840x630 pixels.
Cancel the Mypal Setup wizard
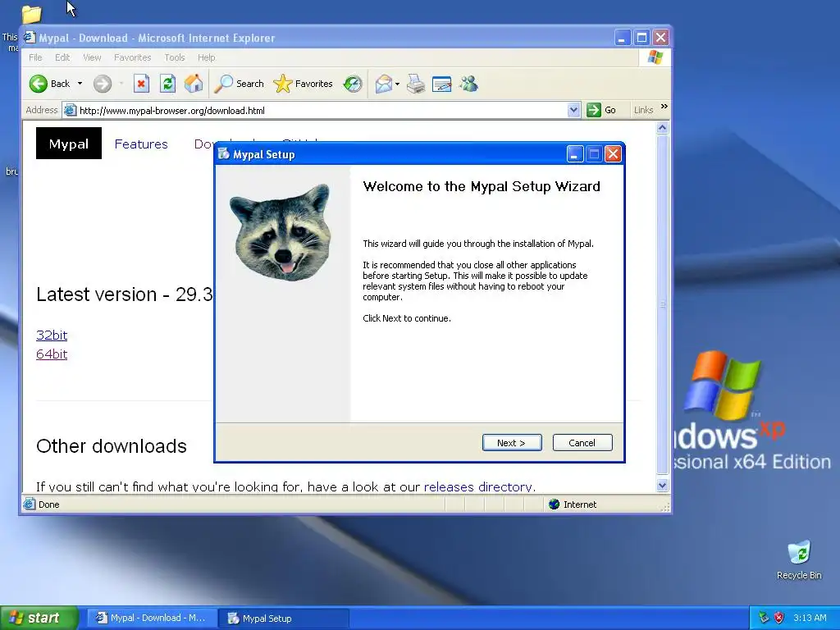582,442
